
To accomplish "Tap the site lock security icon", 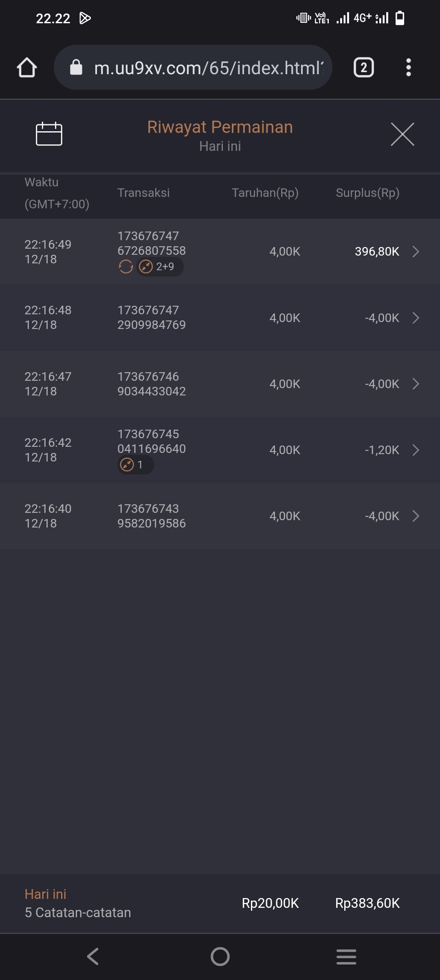I will coord(76,67).
